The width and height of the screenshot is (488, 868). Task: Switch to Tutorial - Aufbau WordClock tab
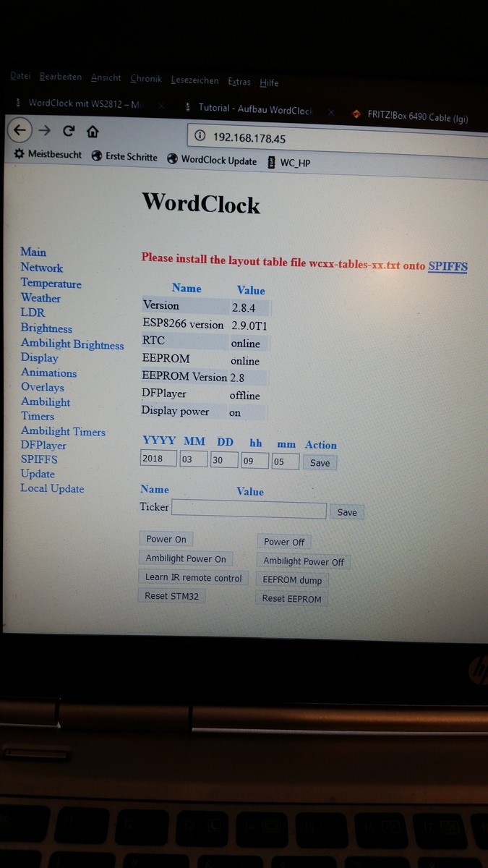tap(256, 110)
